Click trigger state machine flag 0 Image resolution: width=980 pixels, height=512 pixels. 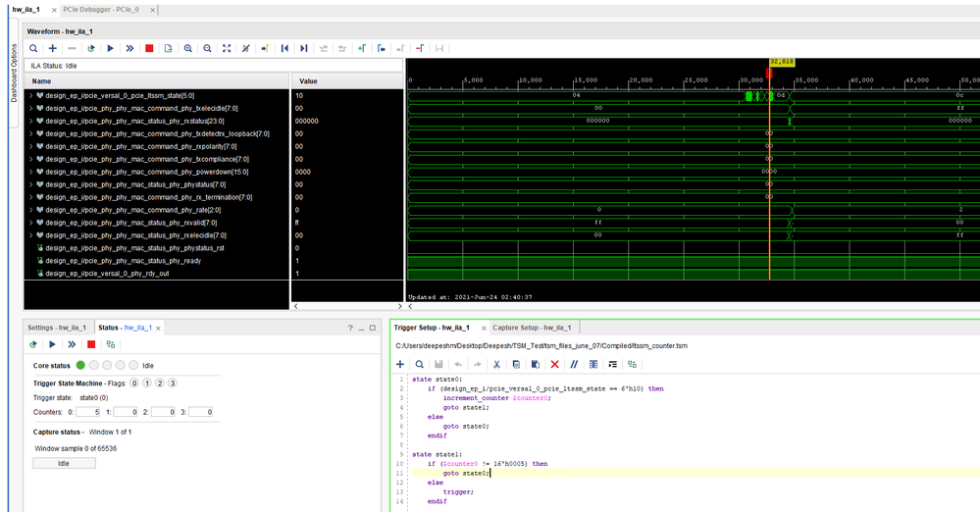point(135,383)
